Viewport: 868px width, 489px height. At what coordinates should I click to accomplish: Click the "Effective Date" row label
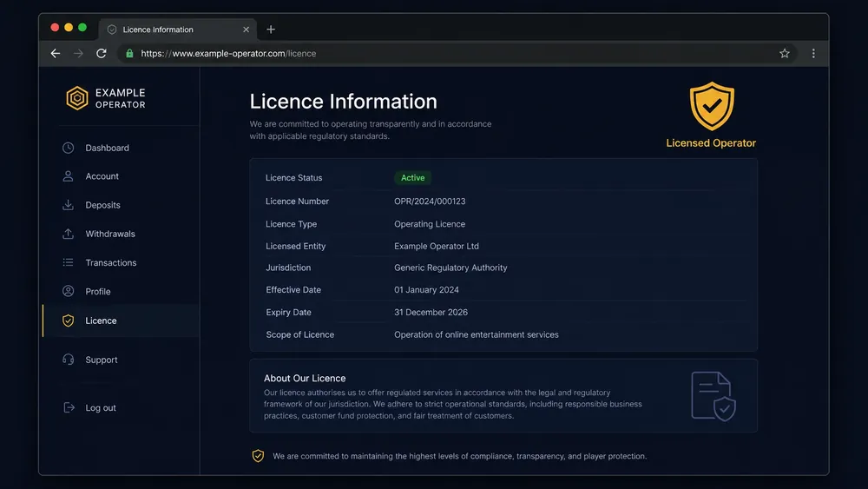[x=293, y=289]
